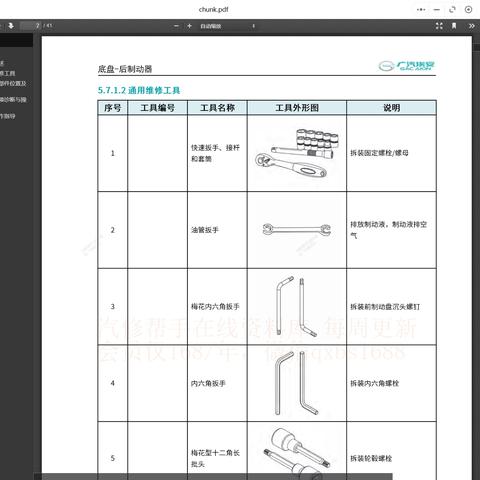Open the window more options menu
The height and width of the screenshot is (480, 480).
point(421,10)
